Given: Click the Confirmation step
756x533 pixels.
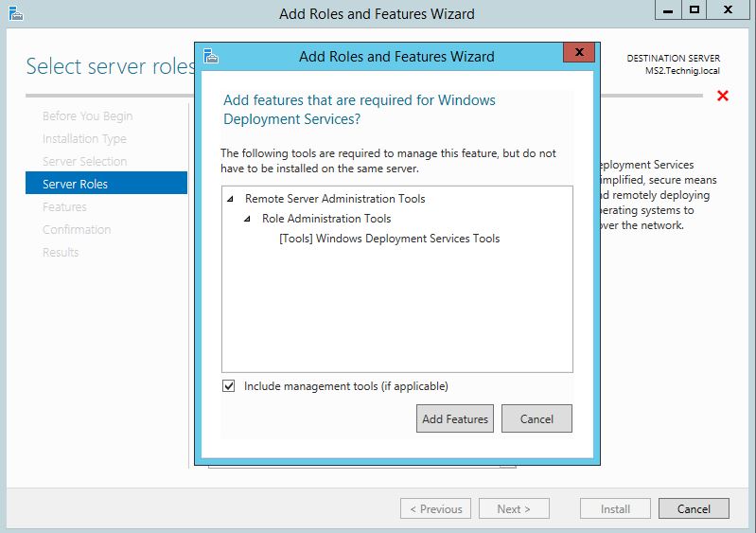Looking at the screenshot, I should coord(77,230).
